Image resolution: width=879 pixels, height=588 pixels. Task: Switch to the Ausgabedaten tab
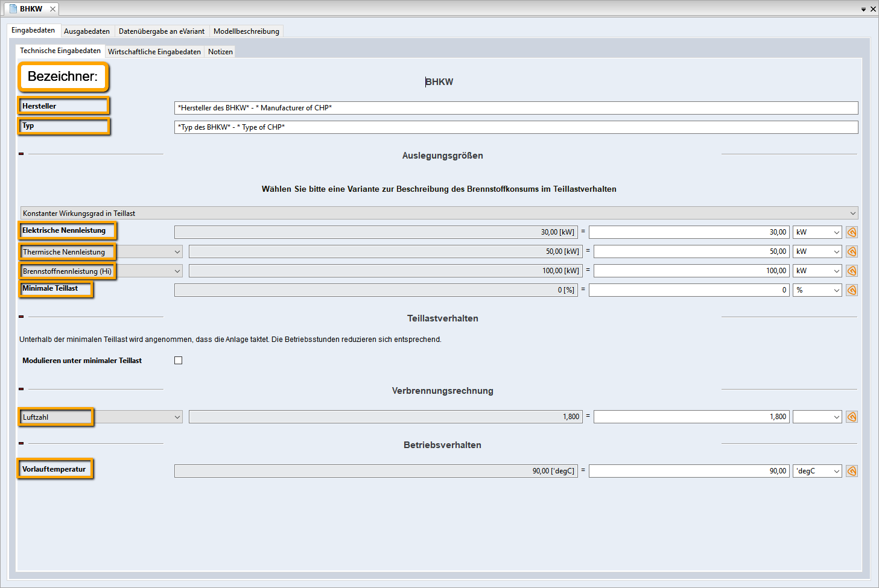pyautogui.click(x=87, y=31)
